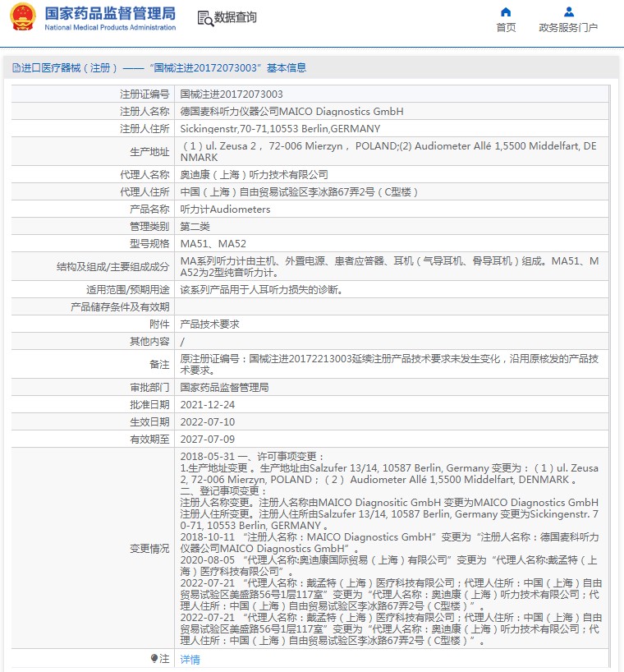The width and height of the screenshot is (624, 672).
Task: Click the approval date 2021-12-24
Action: tap(207, 405)
